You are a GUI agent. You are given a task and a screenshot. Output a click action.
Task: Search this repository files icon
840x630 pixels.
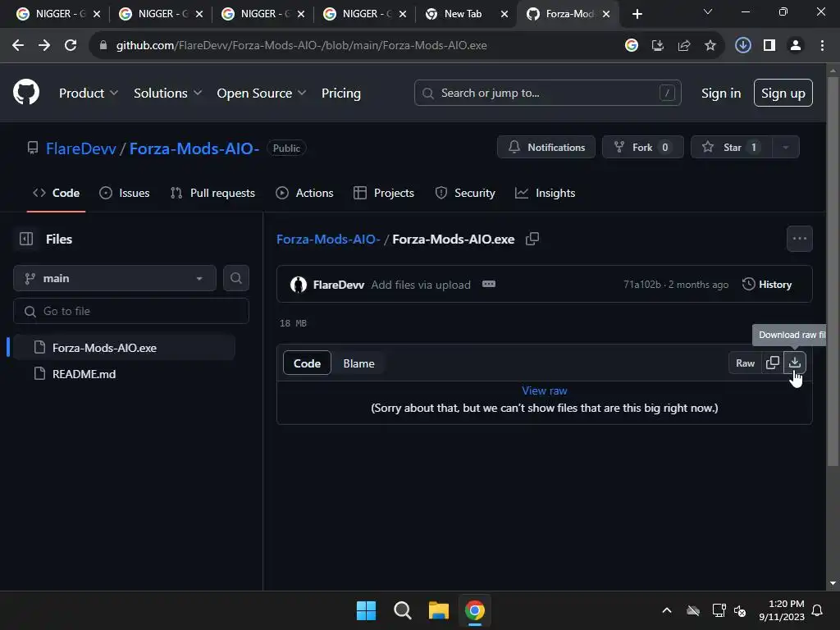click(x=235, y=278)
